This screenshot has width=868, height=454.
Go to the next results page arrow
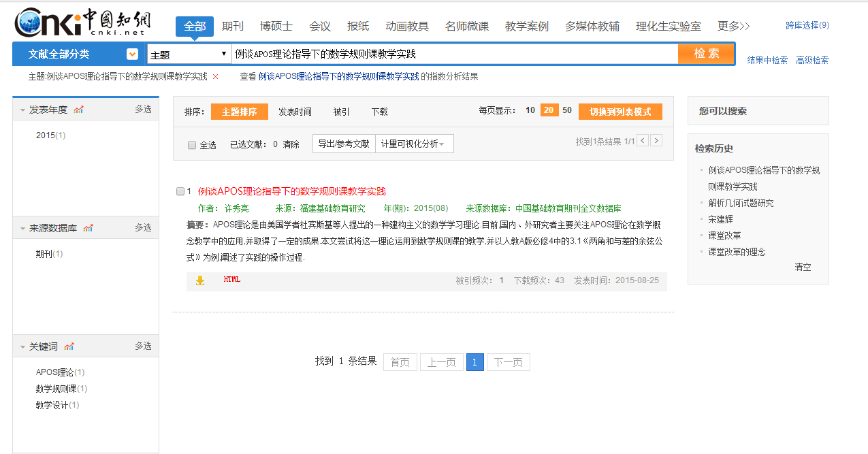656,140
